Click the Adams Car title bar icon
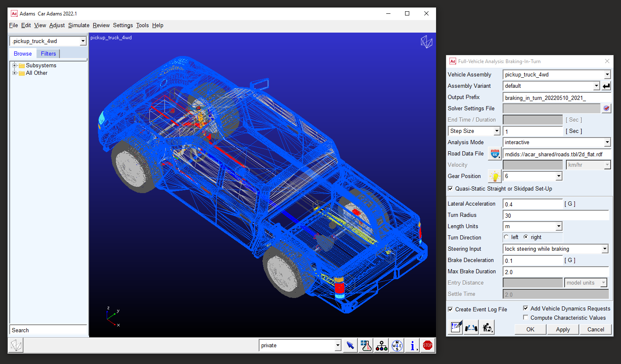The height and width of the screenshot is (364, 621). pyautogui.click(x=14, y=13)
